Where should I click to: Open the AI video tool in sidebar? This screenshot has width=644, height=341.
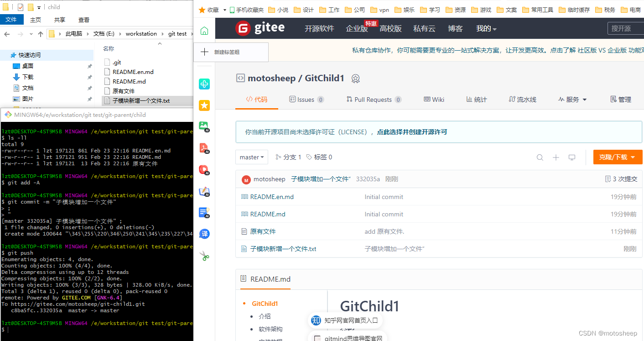click(204, 169)
